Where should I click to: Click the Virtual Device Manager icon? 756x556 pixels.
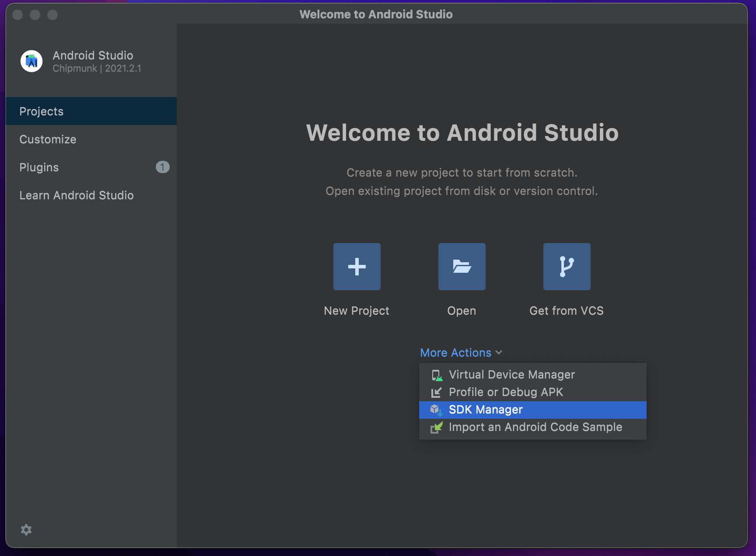pos(437,375)
